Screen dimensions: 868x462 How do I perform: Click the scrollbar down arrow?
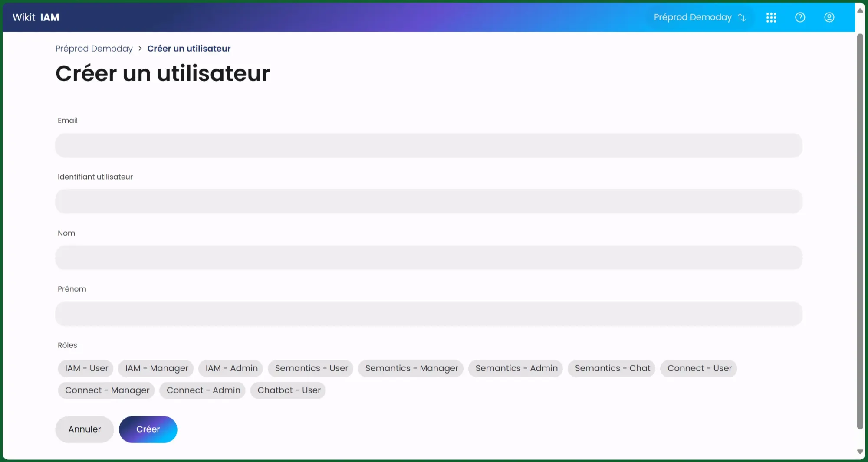tap(860, 452)
